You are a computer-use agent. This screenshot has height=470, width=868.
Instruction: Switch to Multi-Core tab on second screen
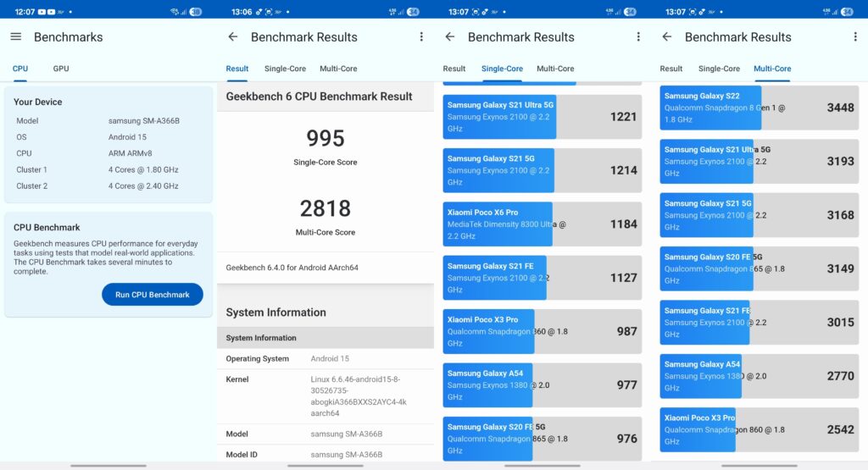[x=338, y=69]
